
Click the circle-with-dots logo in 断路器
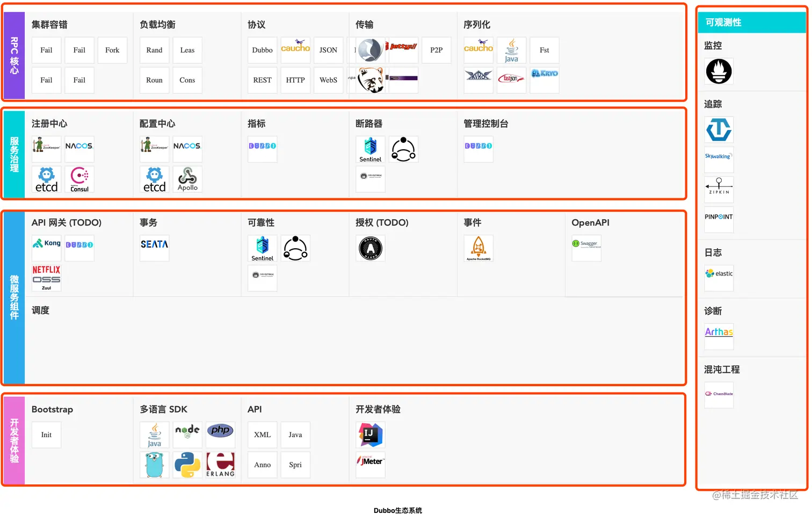click(403, 149)
